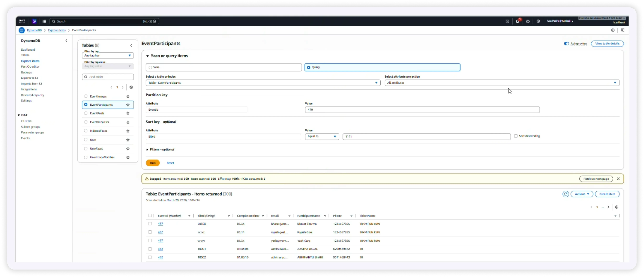Open CloudShell terminal icon
This screenshot has height=277, width=644.
click(x=507, y=21)
